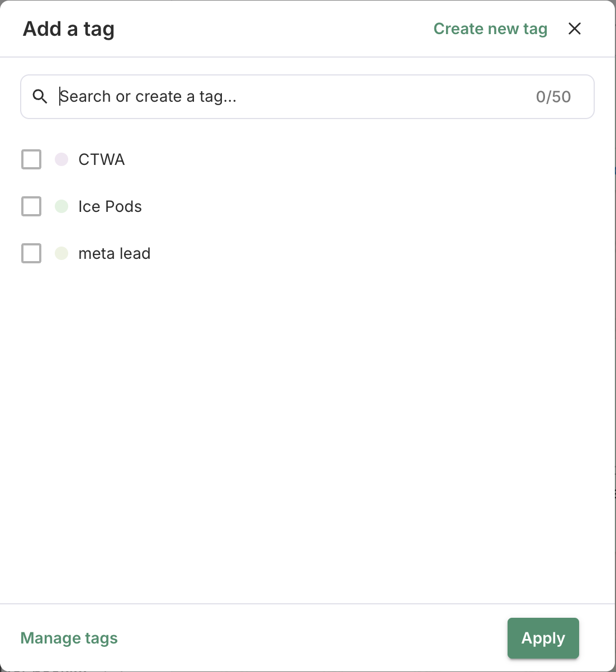The width and height of the screenshot is (616, 672).
Task: Click the purple color dot for CTWA
Action: [61, 159]
